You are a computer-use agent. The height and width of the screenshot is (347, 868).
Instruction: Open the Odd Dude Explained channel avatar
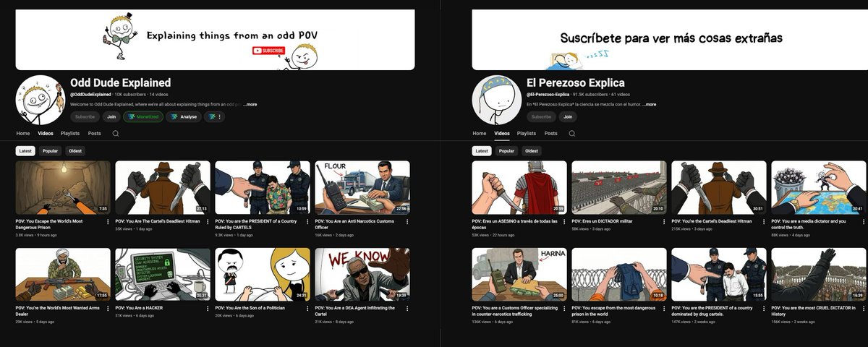pyautogui.click(x=41, y=99)
